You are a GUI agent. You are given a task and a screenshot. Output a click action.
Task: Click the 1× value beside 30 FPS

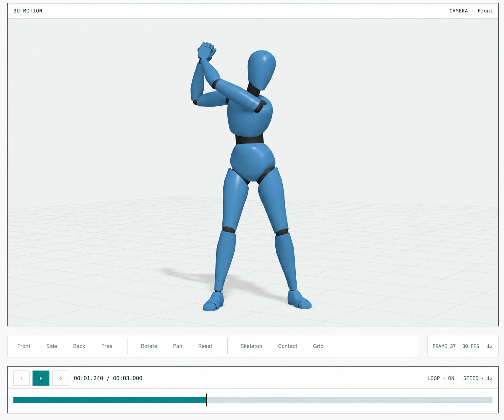pyautogui.click(x=490, y=346)
